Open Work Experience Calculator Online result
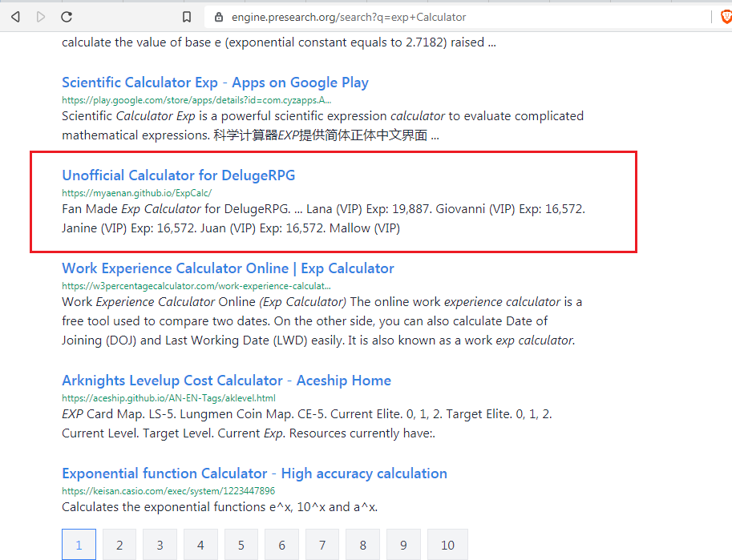Image resolution: width=732 pixels, height=560 pixels. (x=228, y=268)
